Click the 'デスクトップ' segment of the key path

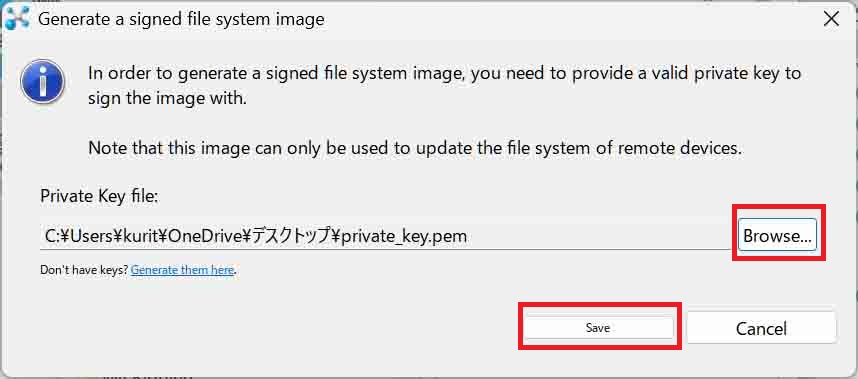click(x=295, y=236)
